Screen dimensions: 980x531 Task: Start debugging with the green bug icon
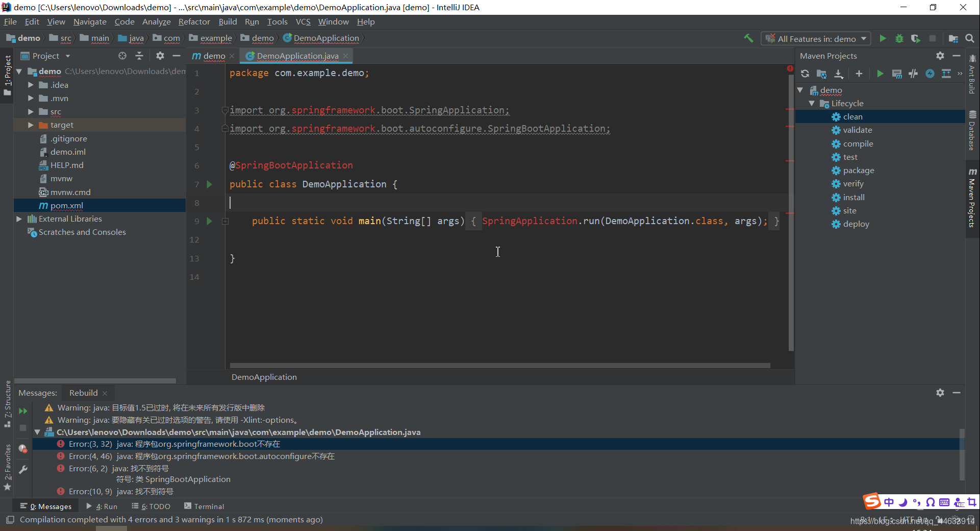(899, 38)
